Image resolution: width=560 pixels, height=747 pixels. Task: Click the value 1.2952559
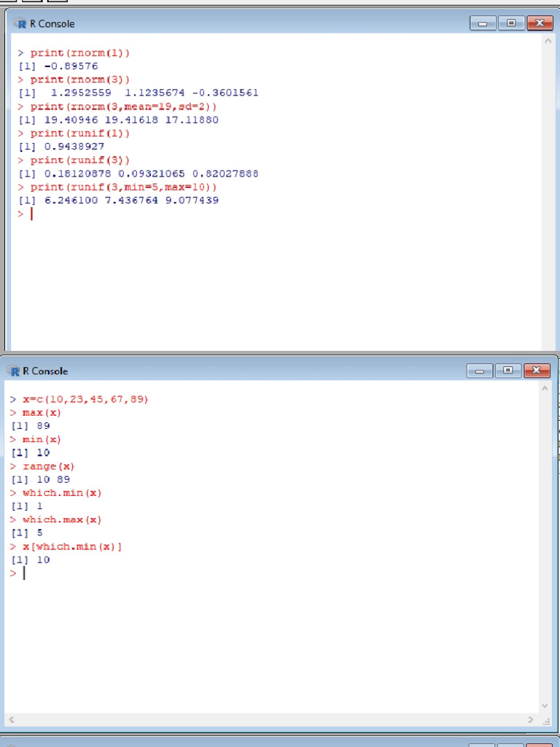coord(81,93)
